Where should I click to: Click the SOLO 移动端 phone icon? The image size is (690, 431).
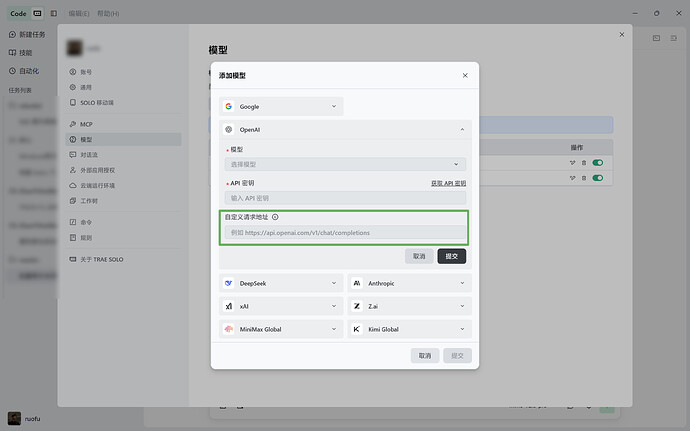click(73, 102)
